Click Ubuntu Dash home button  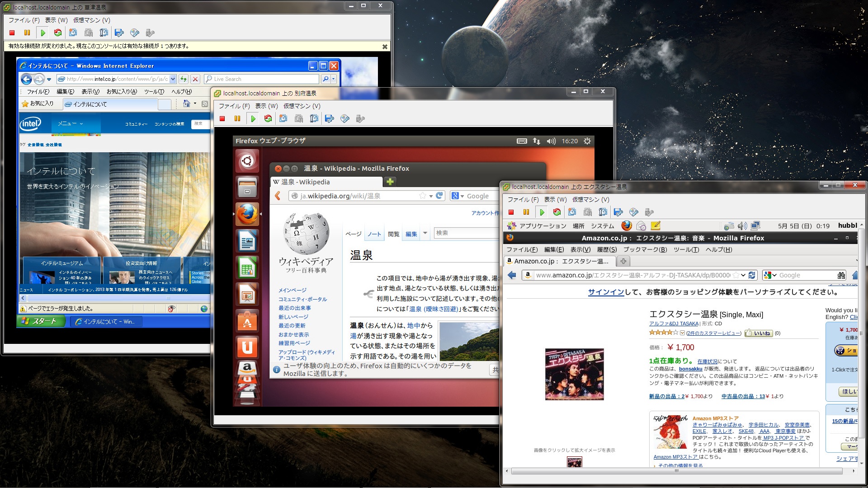pos(247,161)
